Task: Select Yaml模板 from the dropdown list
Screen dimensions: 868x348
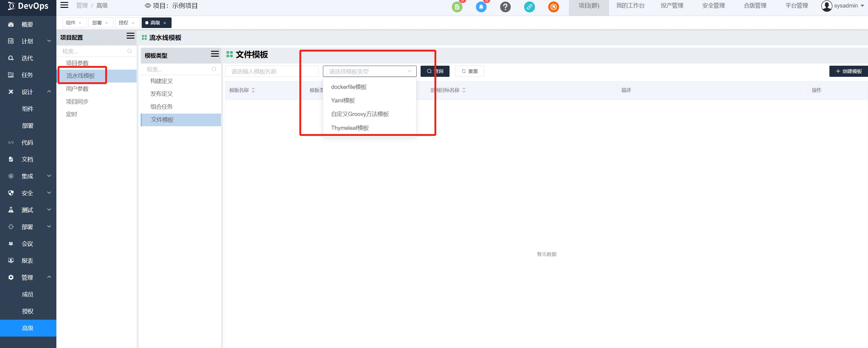Action: pos(343,100)
